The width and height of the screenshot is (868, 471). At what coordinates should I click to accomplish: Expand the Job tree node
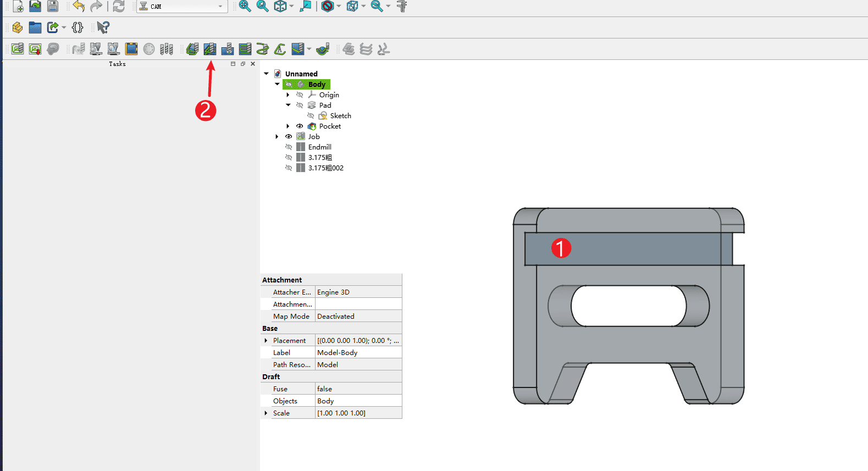click(x=277, y=137)
